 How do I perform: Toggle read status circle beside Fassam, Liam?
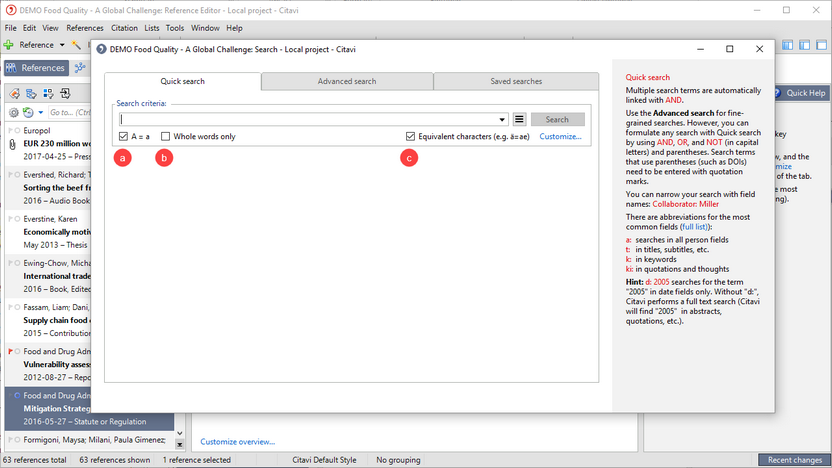[x=18, y=307]
